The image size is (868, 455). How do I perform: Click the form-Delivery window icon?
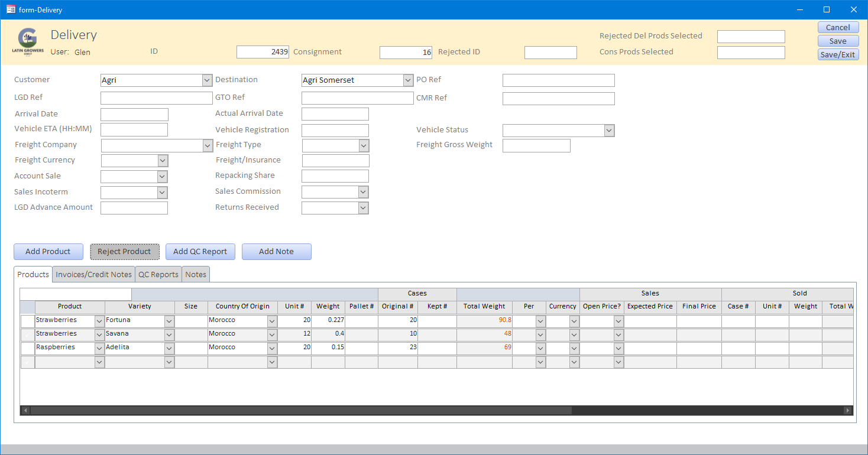coord(11,9)
